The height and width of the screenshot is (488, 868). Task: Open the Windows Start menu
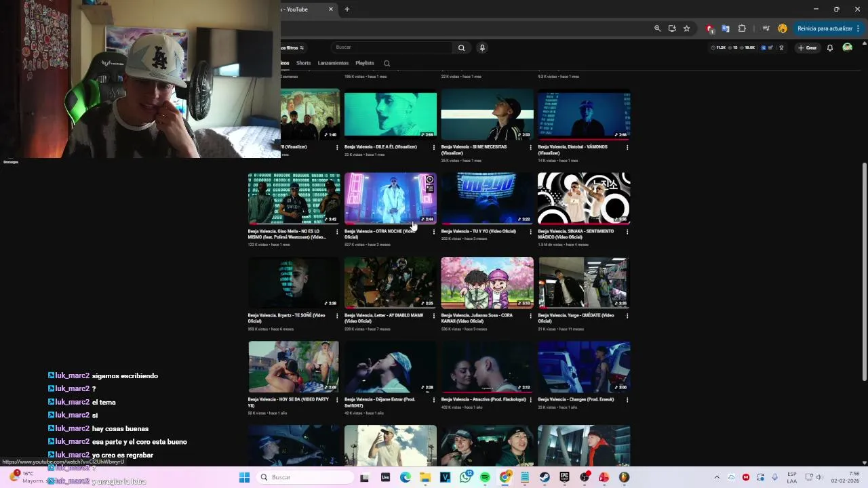click(244, 477)
